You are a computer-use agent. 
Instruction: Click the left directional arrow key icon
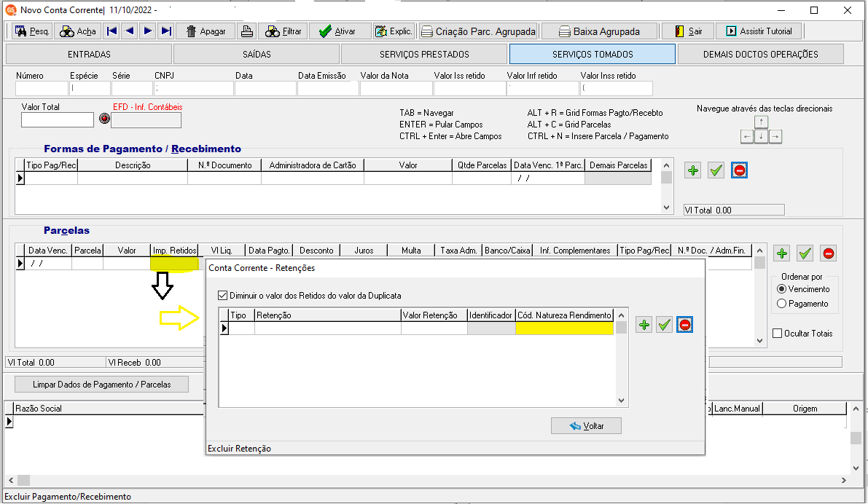(x=747, y=137)
